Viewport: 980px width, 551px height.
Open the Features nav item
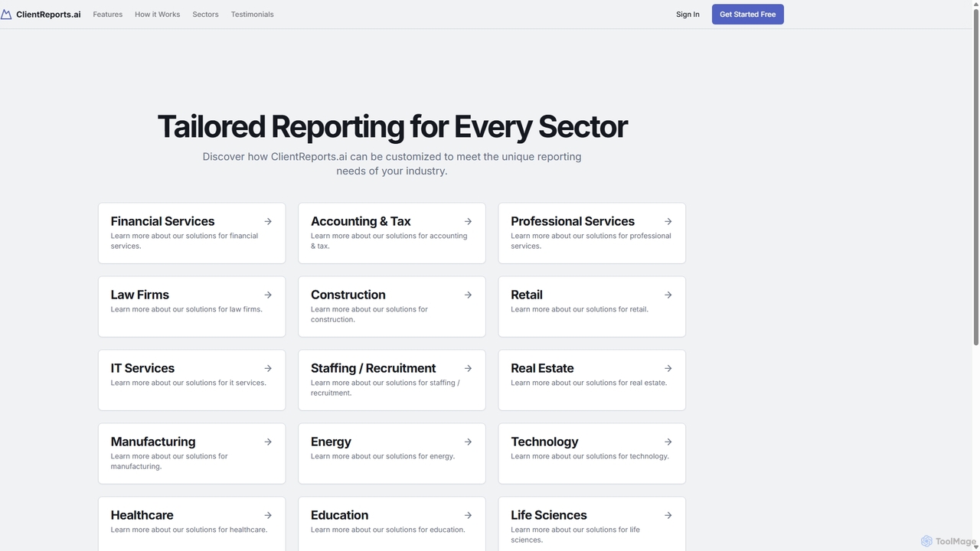coord(108,15)
